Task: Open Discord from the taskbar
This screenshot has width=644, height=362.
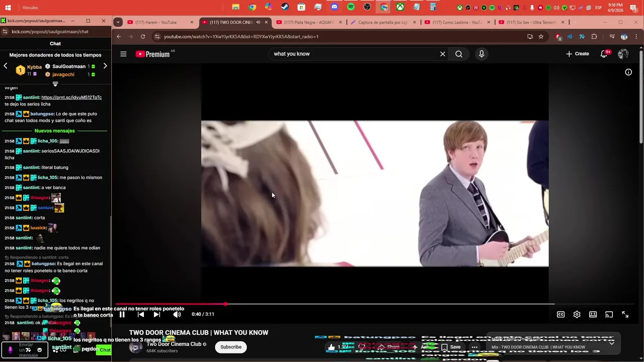Action: point(335,7)
